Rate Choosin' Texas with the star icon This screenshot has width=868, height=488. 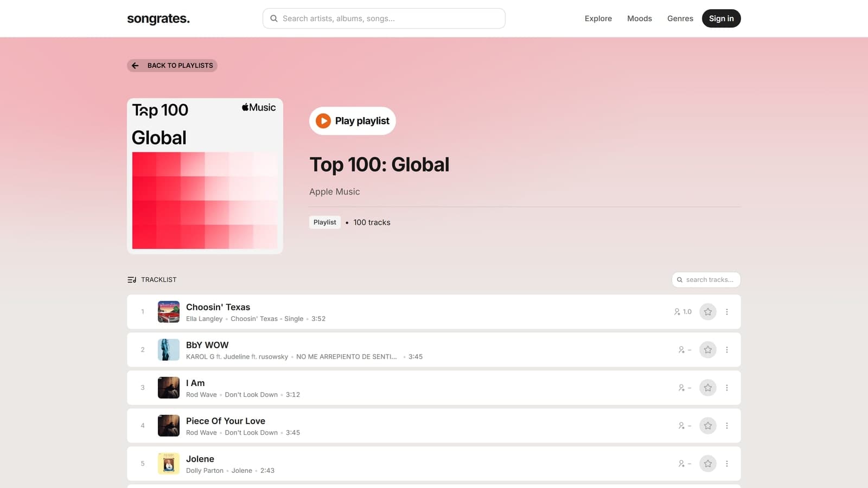click(708, 312)
